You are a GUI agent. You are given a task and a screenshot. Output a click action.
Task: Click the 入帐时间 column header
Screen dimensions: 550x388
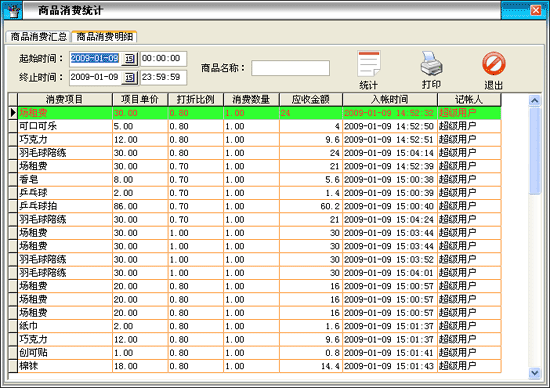tap(390, 100)
